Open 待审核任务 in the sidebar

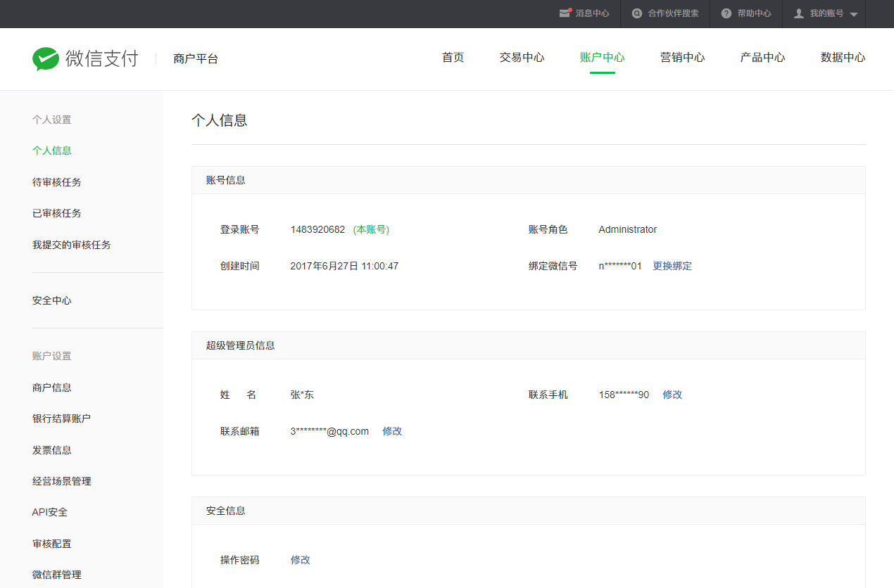[x=57, y=182]
